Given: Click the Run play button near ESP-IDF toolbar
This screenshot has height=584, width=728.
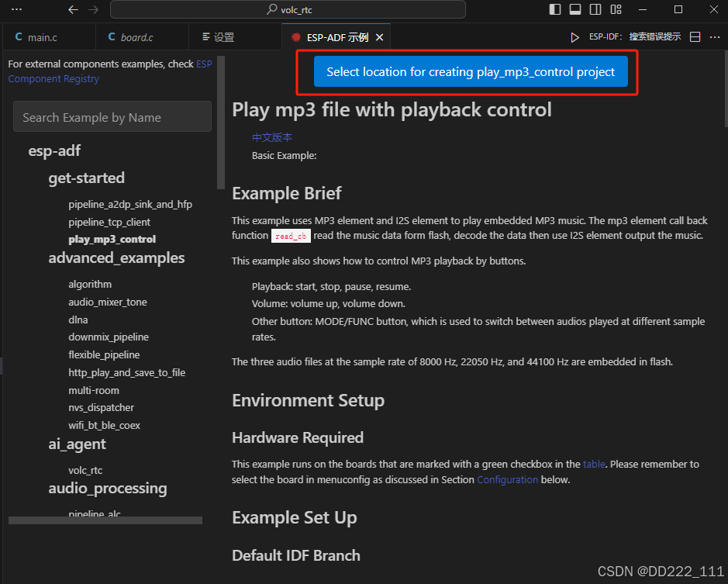Looking at the screenshot, I should 574,36.
